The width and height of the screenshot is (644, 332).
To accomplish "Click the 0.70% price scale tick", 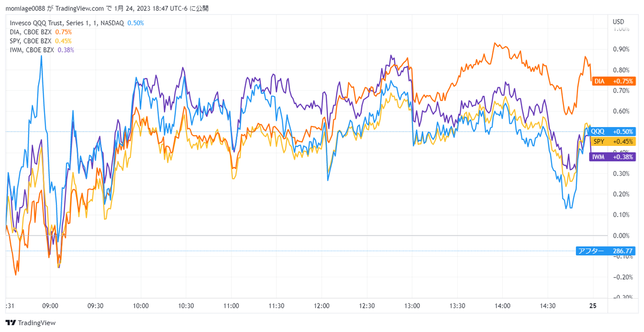I will point(621,91).
